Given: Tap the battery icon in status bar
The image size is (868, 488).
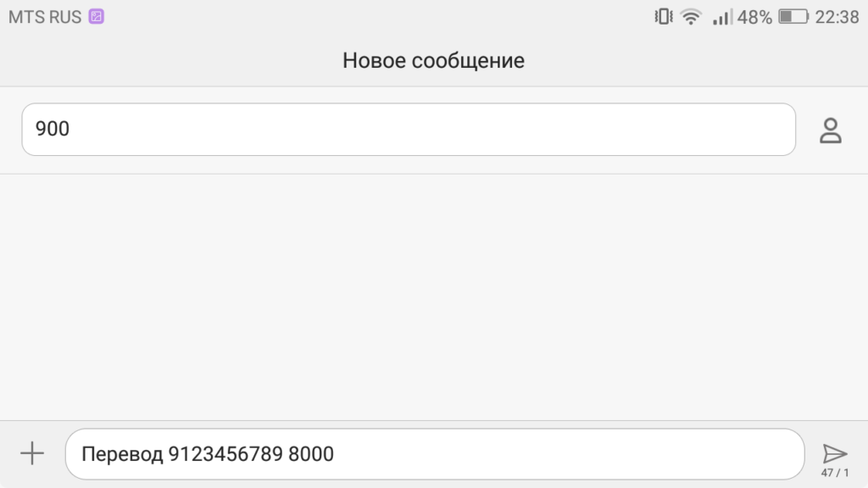Looking at the screenshot, I should (x=793, y=17).
